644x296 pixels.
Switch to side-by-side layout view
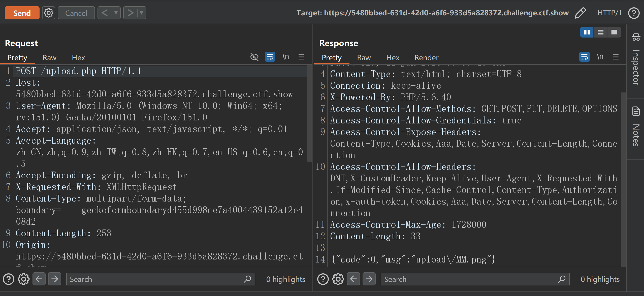(x=587, y=32)
